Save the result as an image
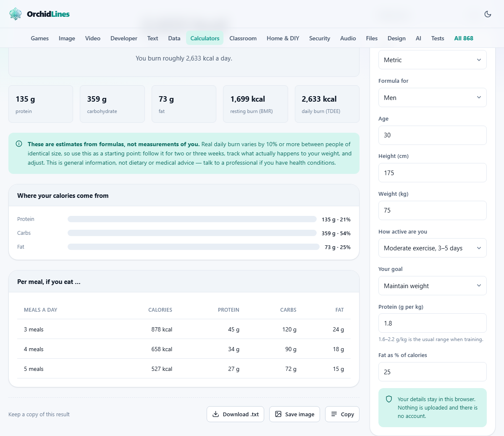Viewport: 504px width, 436px height. 294,414
